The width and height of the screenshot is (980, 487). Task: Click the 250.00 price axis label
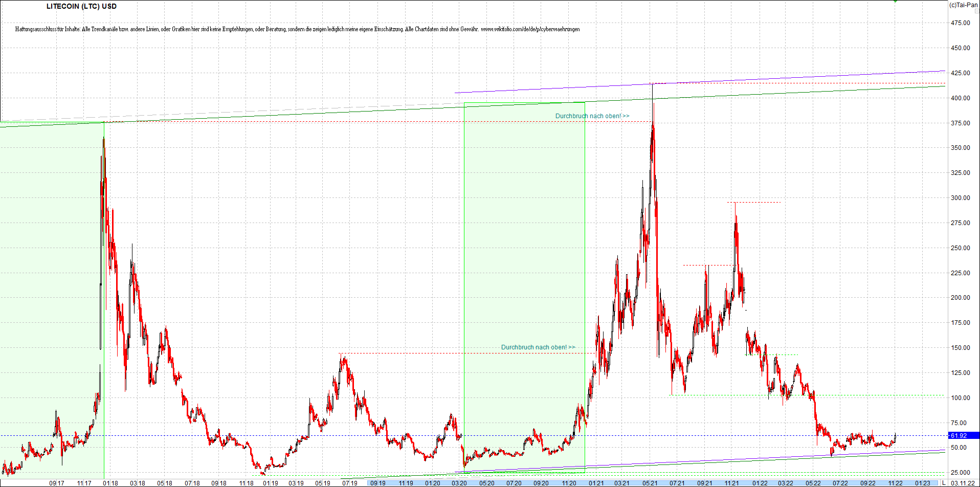point(961,248)
